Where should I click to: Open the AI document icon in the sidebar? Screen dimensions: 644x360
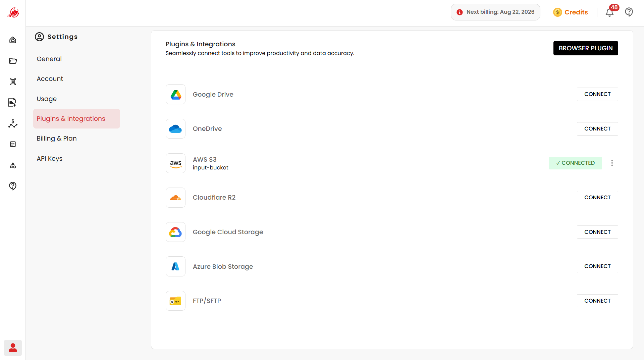point(13,102)
